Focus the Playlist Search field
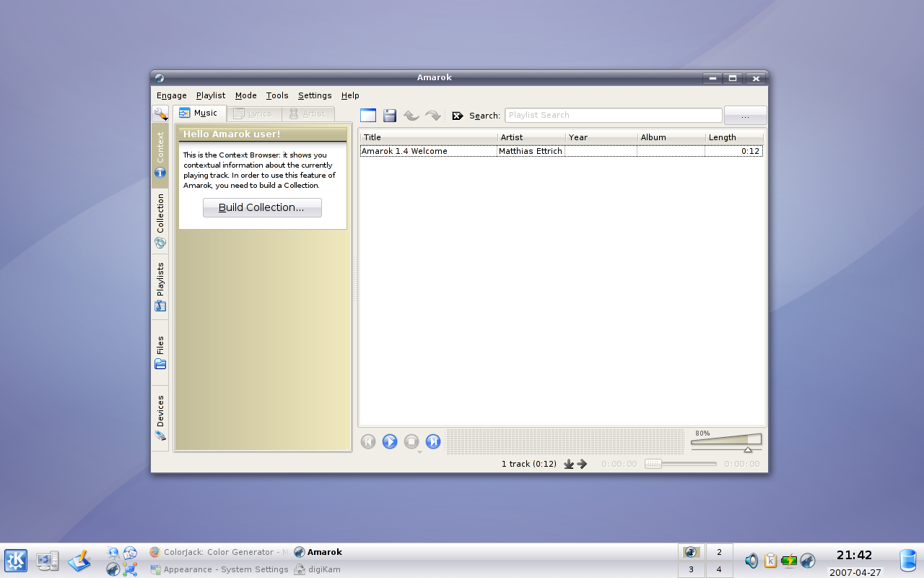924x578 pixels. click(614, 115)
